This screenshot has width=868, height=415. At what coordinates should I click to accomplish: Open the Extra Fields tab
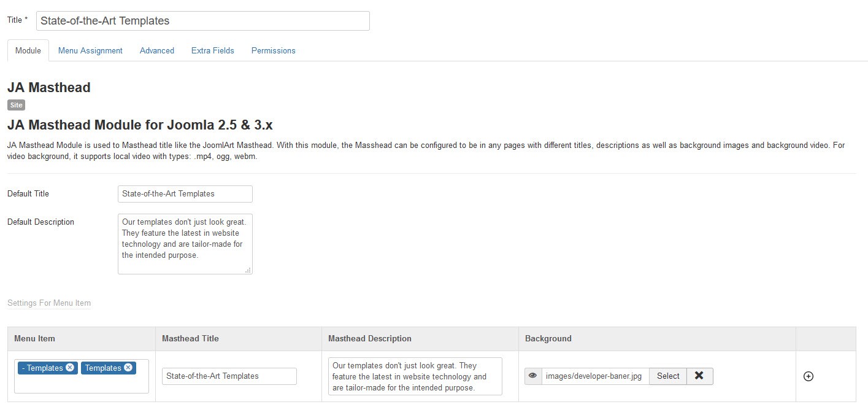pos(213,51)
